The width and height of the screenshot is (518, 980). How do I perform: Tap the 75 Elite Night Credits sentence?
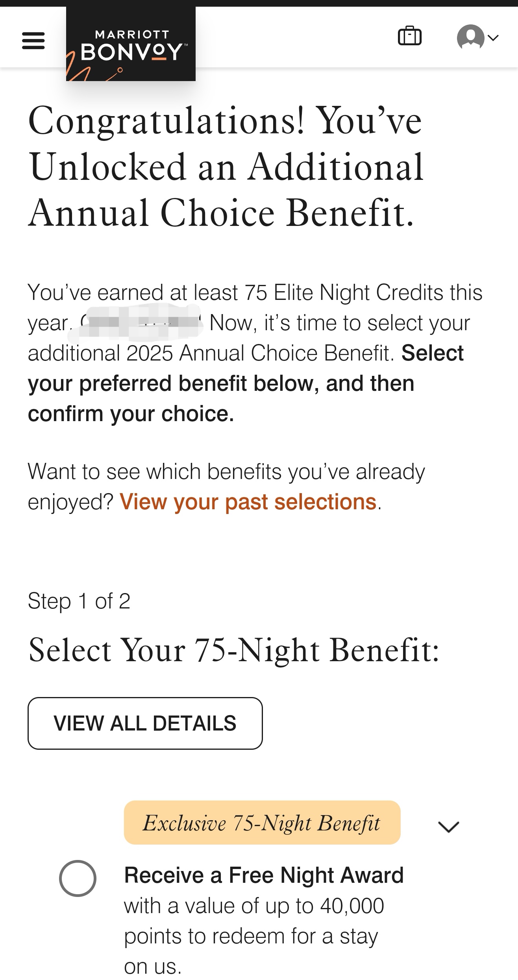point(255,292)
